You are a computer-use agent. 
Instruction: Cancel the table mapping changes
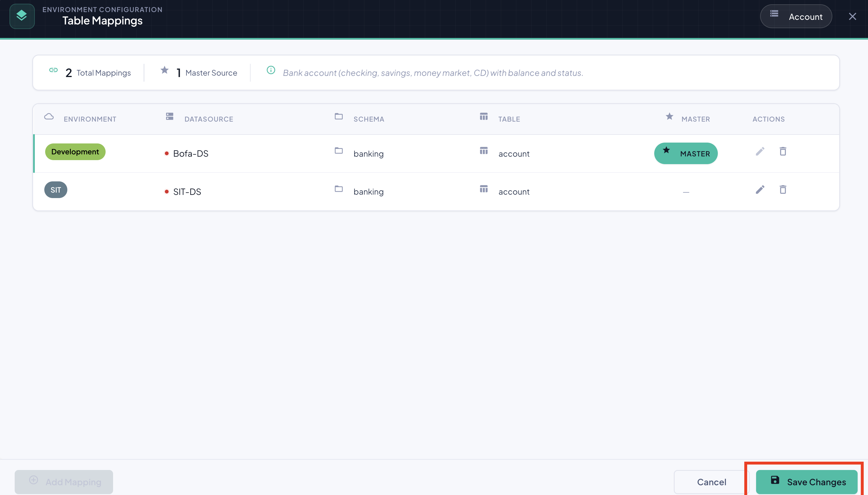click(x=711, y=482)
